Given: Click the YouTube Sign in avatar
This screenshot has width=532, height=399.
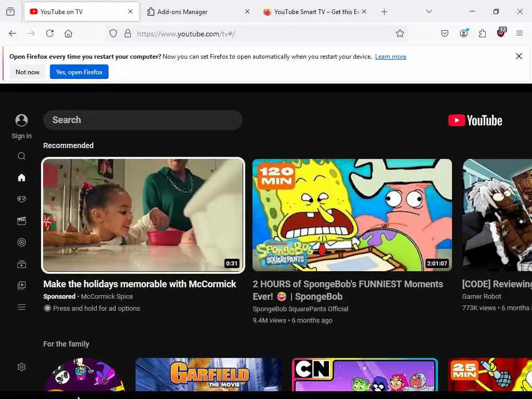Looking at the screenshot, I should [x=22, y=120].
